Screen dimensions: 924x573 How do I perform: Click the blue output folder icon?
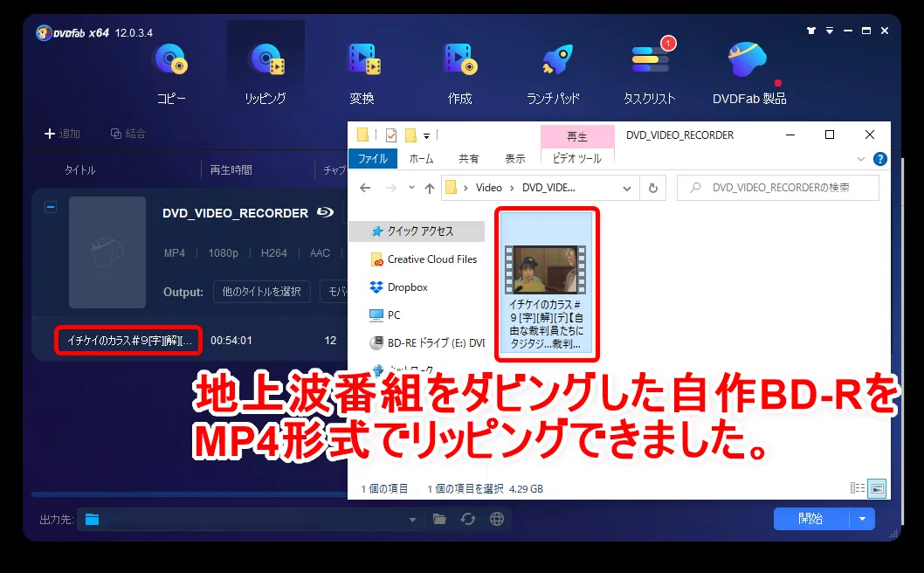[92, 520]
